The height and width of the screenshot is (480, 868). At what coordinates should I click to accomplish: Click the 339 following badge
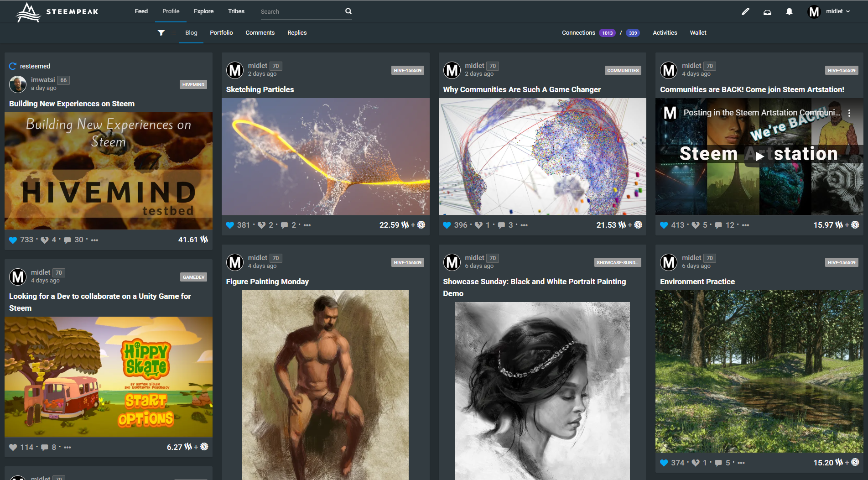click(x=633, y=33)
